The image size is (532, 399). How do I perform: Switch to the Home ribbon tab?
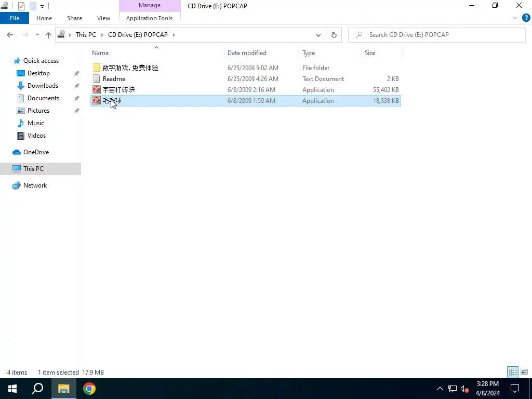point(44,18)
